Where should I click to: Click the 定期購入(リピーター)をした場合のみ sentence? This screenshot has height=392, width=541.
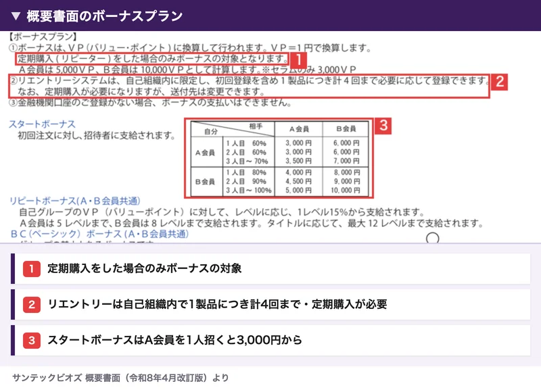coord(152,58)
